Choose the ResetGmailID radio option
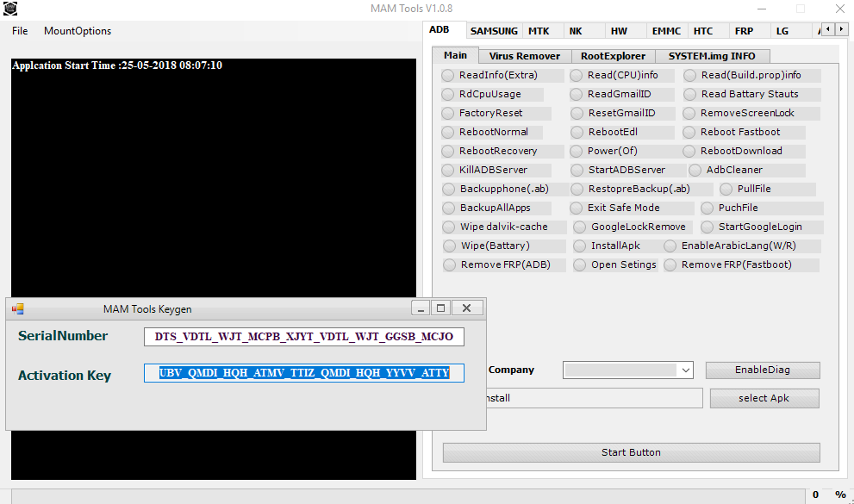854x504 pixels. click(x=577, y=113)
